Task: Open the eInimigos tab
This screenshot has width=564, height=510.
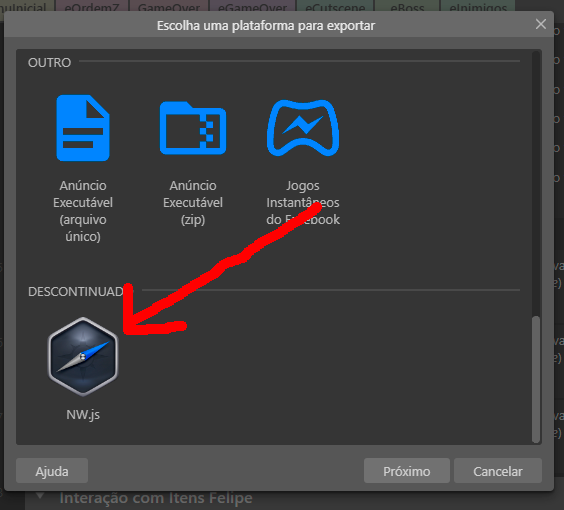Action: coord(478,6)
